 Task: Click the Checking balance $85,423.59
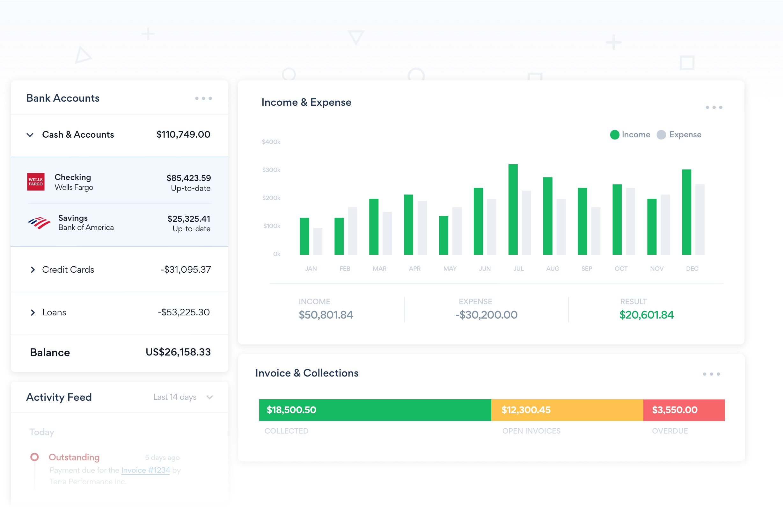(x=189, y=178)
